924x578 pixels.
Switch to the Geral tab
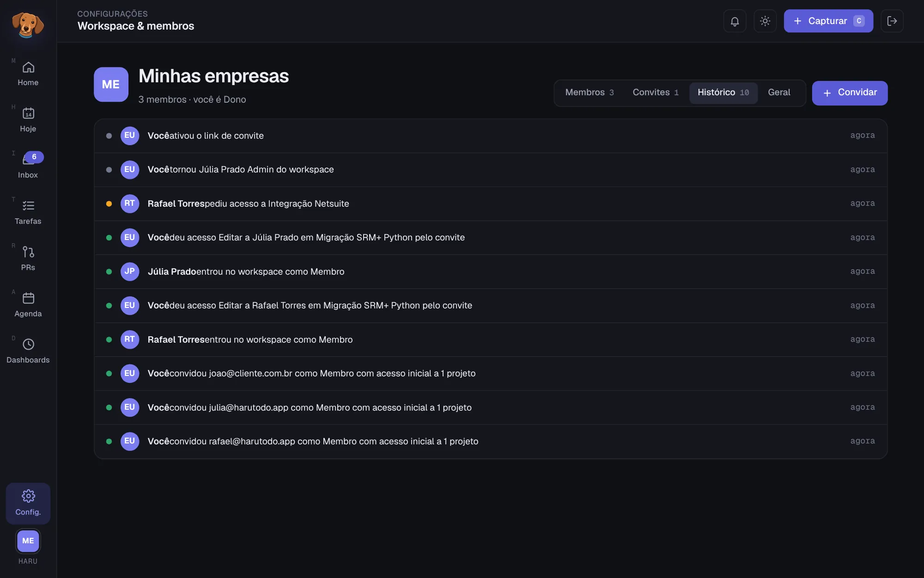pyautogui.click(x=779, y=92)
